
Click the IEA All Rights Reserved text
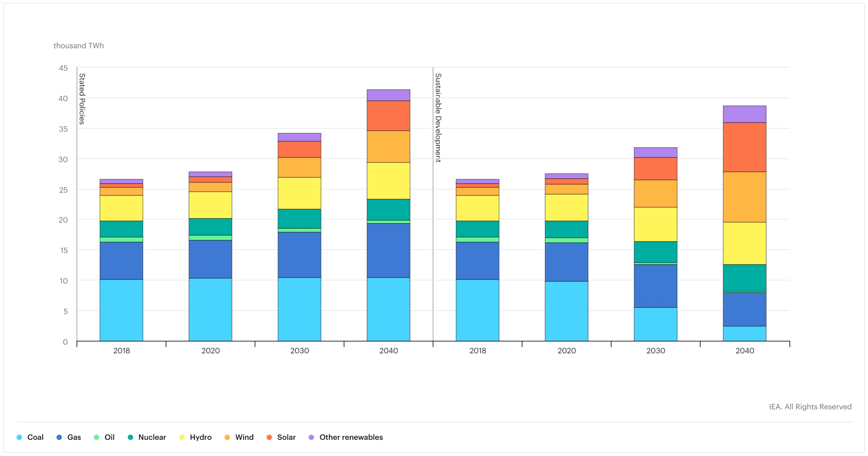click(810, 407)
